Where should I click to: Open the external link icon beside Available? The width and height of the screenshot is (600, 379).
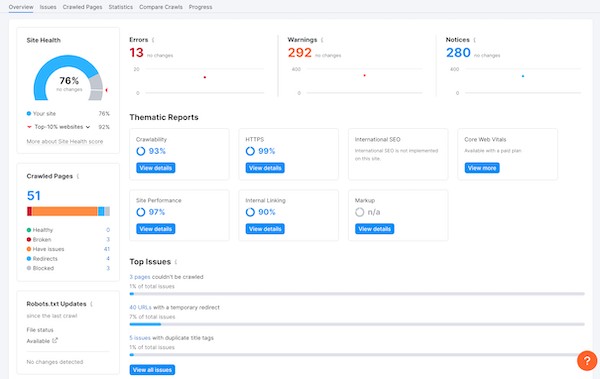point(55,340)
